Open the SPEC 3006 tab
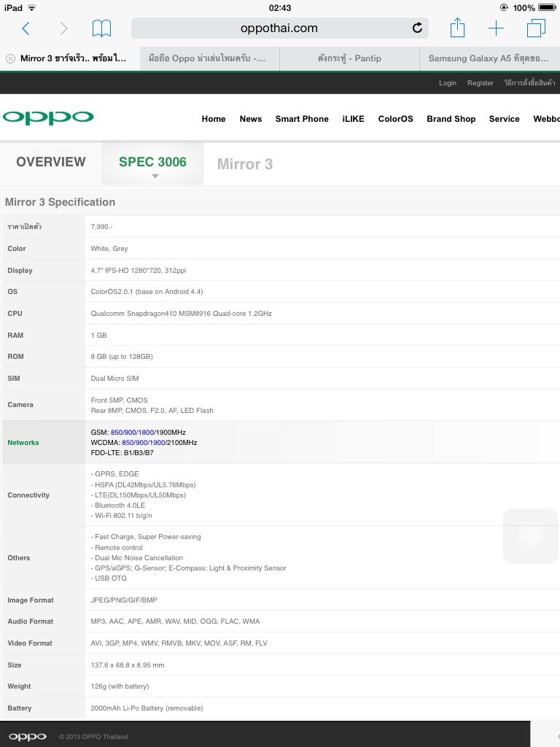This screenshot has width=560, height=747. point(152,162)
